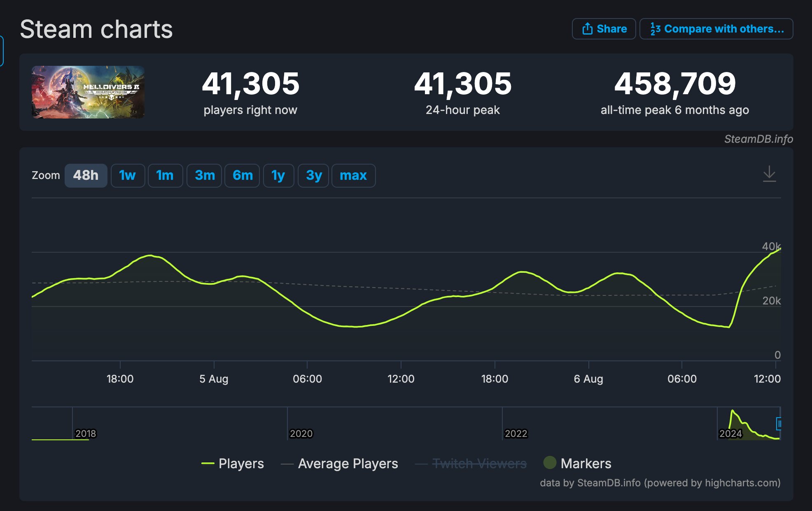The image size is (812, 511).
Task: Click the 458,709 all-time peak value
Action: [675, 84]
